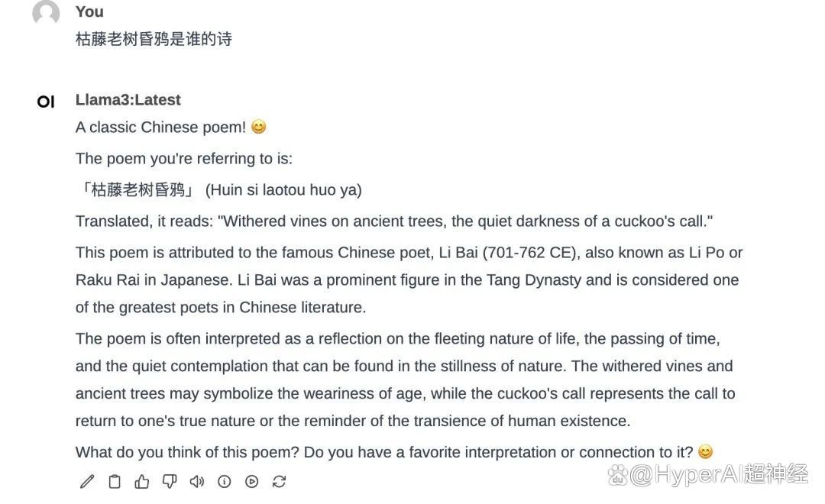825x504 pixels.
Task: Click the You sender name
Action: pos(89,11)
